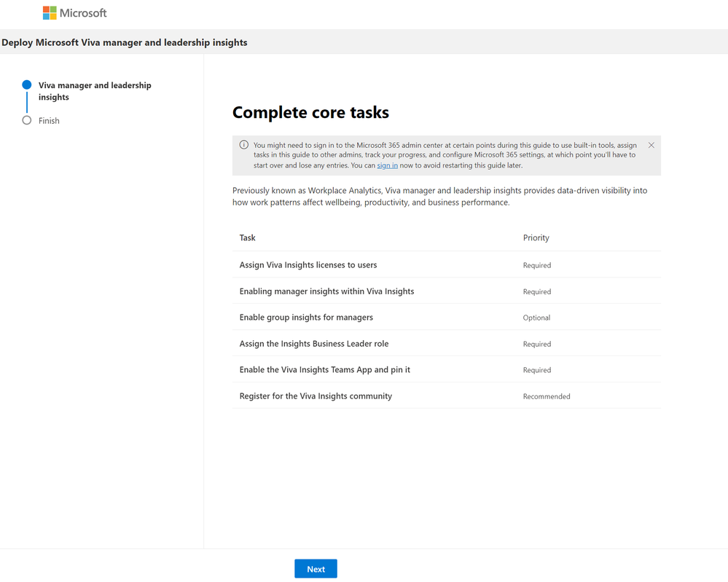
Task: Select the Viva manager and leadership insights step
Action: pyautogui.click(x=95, y=91)
